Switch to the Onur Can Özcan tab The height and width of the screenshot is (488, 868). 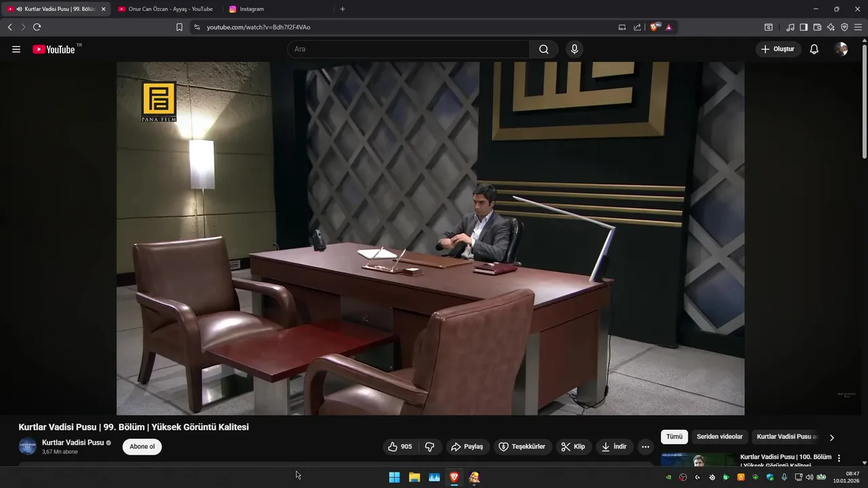(165, 9)
